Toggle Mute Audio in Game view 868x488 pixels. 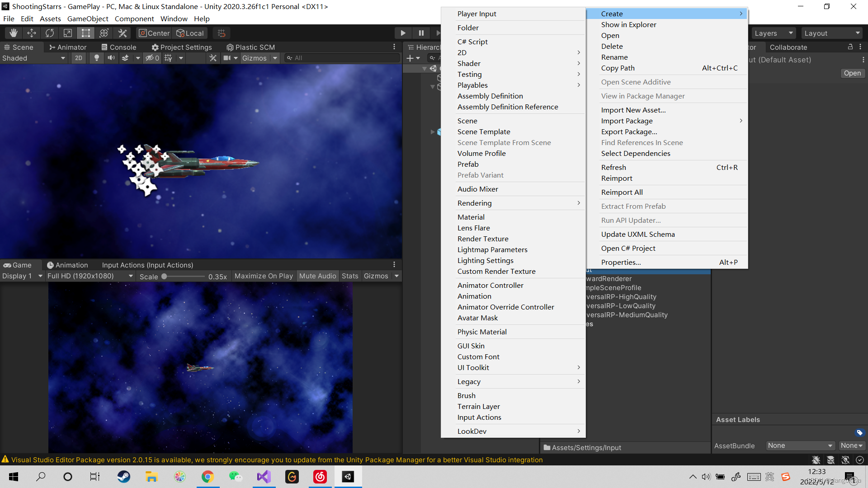pyautogui.click(x=317, y=276)
